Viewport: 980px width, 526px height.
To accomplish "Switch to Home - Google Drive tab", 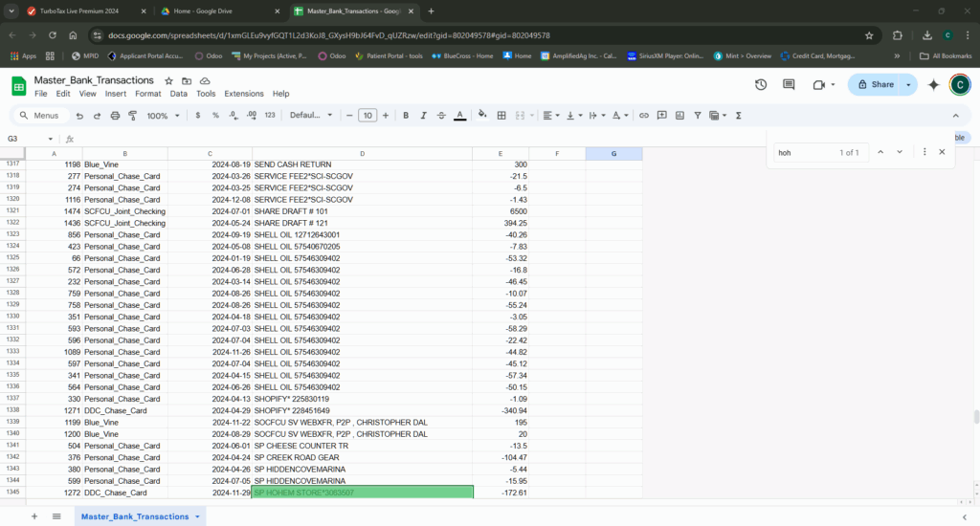I will pyautogui.click(x=220, y=11).
